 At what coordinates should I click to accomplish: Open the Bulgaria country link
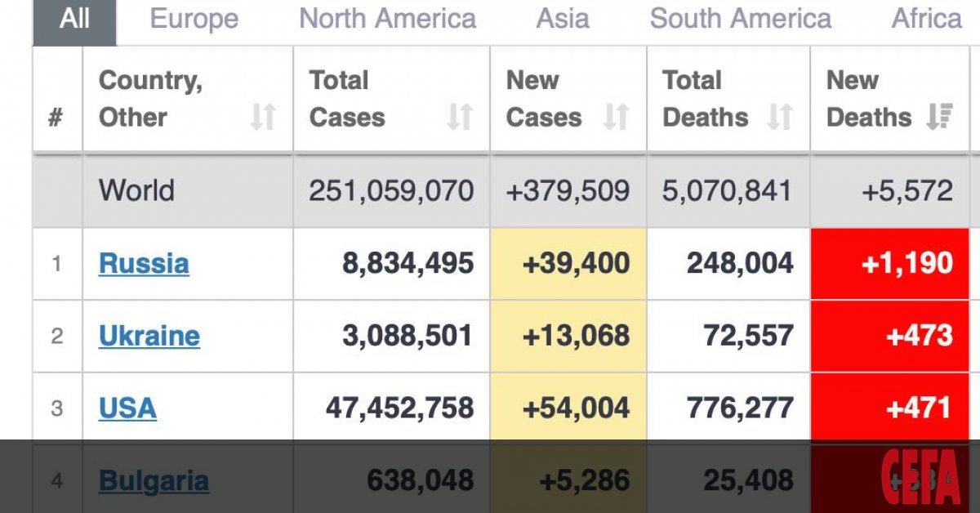click(x=154, y=481)
